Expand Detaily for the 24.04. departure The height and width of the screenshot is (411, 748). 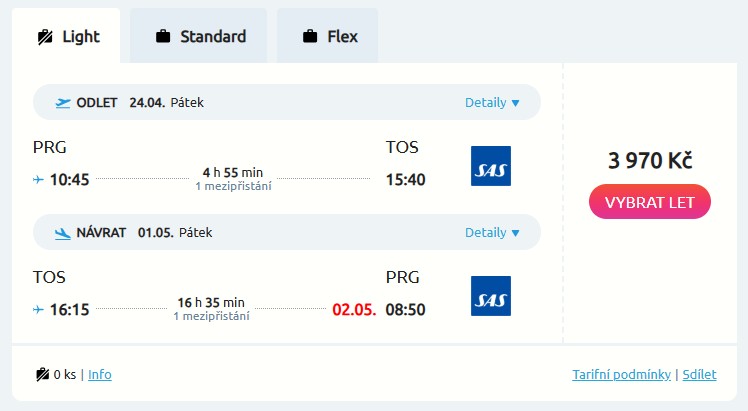click(x=492, y=102)
